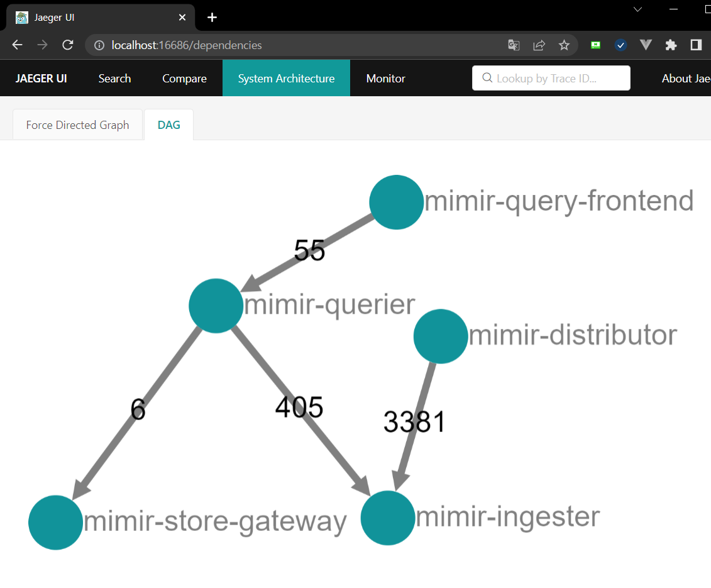This screenshot has width=711, height=588.
Task: Go to the Compare page
Action: click(x=184, y=79)
